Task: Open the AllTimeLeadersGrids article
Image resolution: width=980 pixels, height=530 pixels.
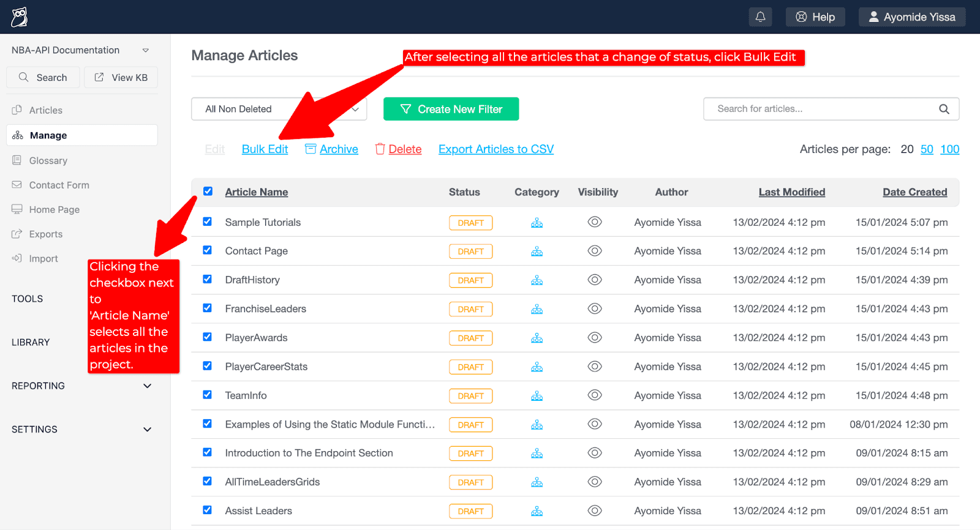Action: pyautogui.click(x=273, y=482)
